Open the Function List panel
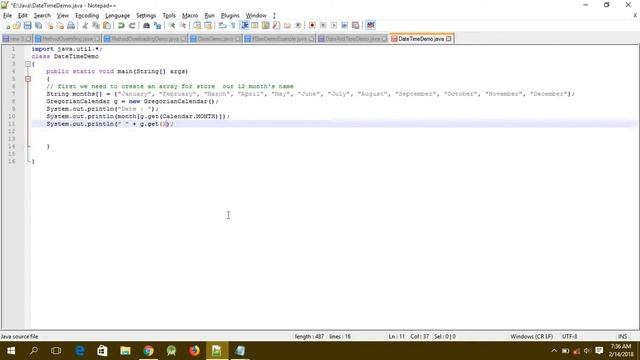This screenshot has height=360, width=640. pyautogui.click(x=276, y=25)
